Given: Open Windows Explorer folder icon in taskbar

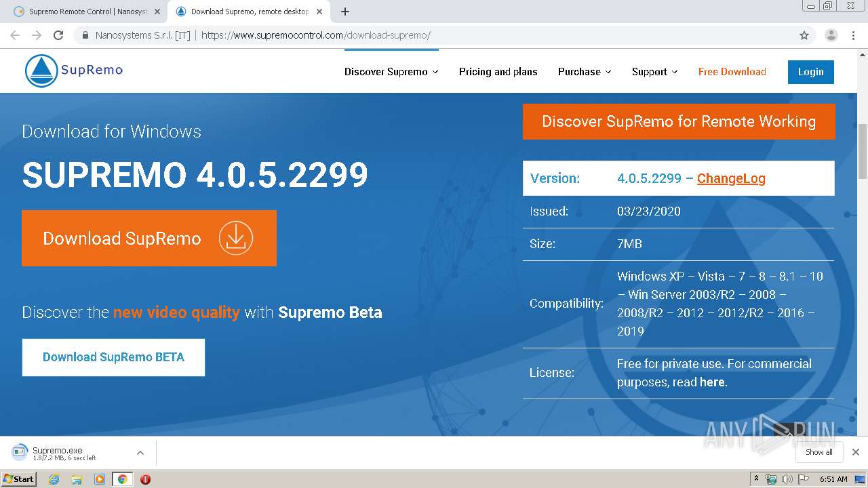Looking at the screenshot, I should (77, 479).
